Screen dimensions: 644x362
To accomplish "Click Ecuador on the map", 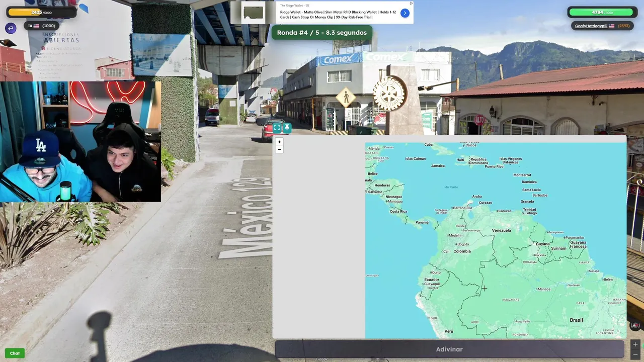I will pyautogui.click(x=432, y=280).
